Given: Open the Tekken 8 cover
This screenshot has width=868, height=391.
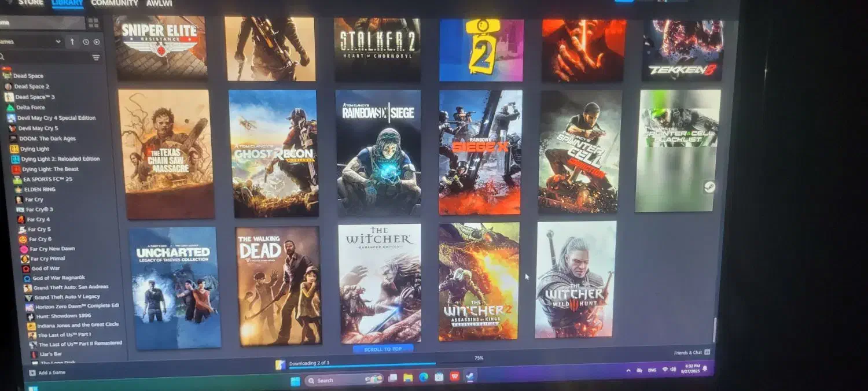Looking at the screenshot, I should [683, 50].
